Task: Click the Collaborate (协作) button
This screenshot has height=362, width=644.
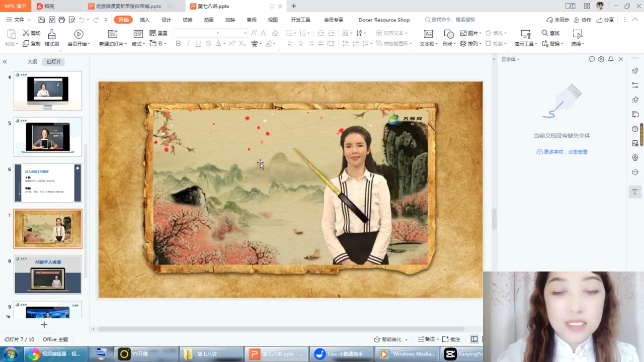Action: click(x=583, y=20)
